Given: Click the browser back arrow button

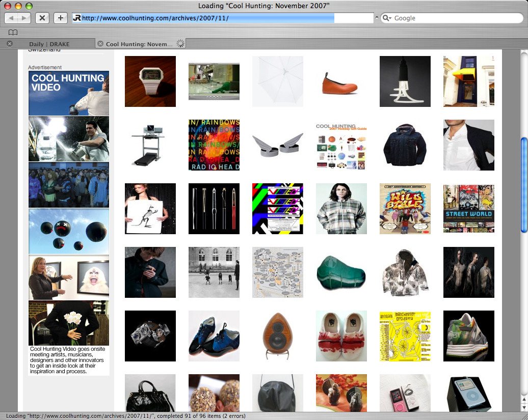Looking at the screenshot, I should coord(11,18).
